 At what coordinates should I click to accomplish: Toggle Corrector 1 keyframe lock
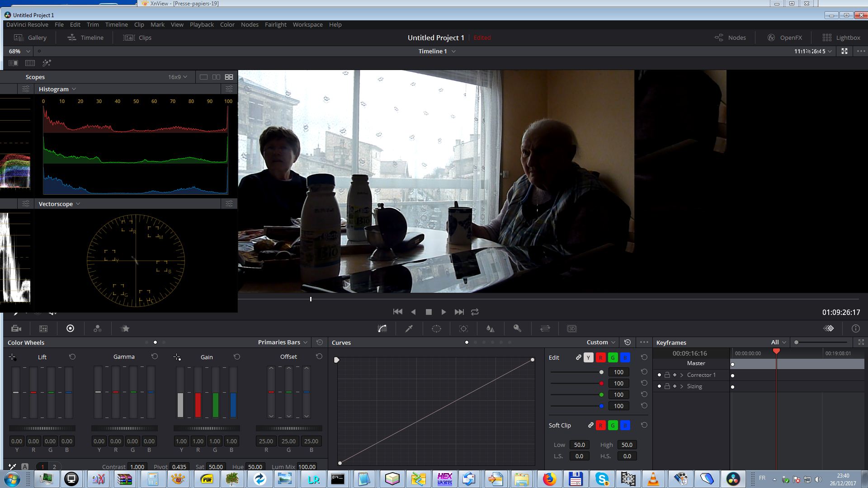point(667,375)
